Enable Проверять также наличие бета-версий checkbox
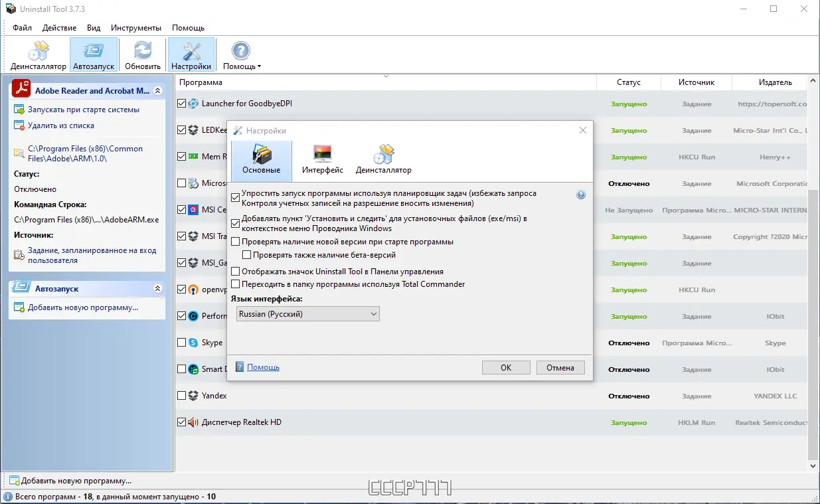820x504 pixels. click(247, 255)
